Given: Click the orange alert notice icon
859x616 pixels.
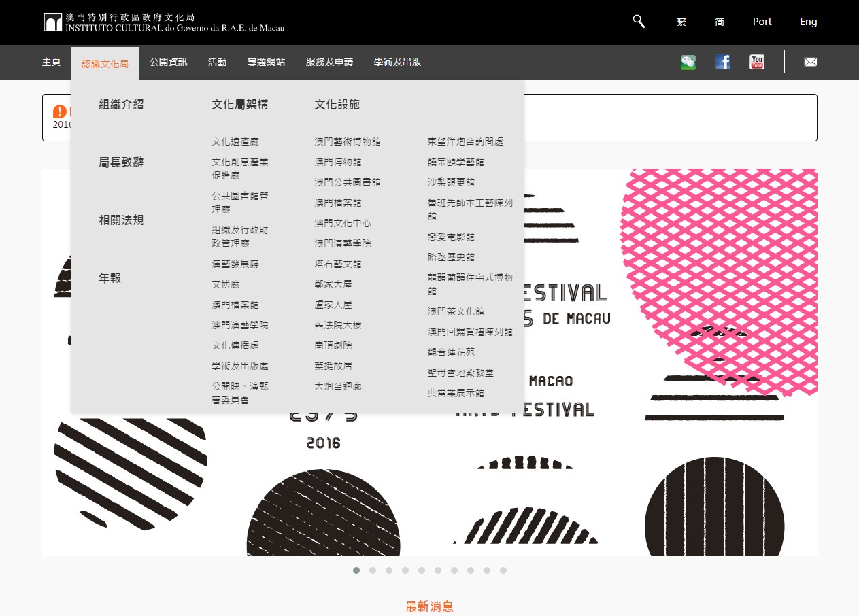Looking at the screenshot, I should click(x=60, y=112).
